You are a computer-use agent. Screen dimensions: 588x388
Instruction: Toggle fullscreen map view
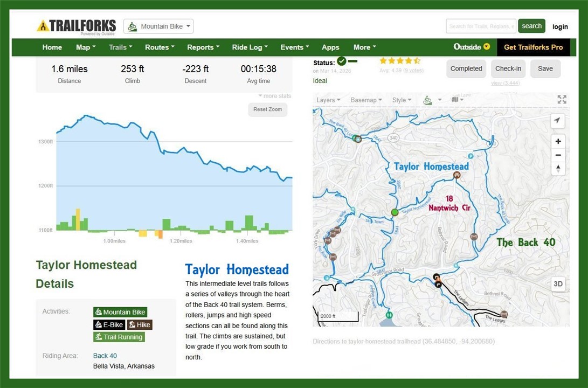562,99
